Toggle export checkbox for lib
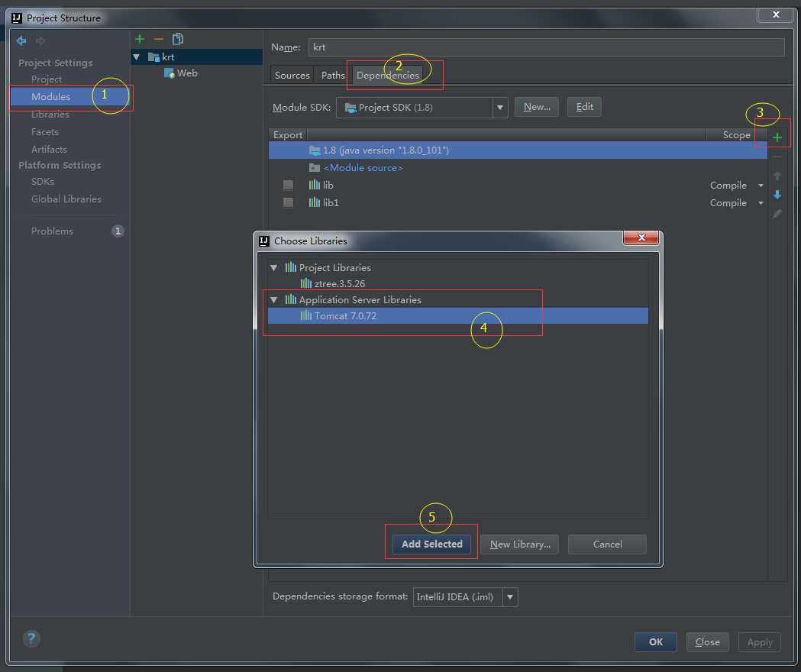Screen dimensions: 801x672 (288, 185)
